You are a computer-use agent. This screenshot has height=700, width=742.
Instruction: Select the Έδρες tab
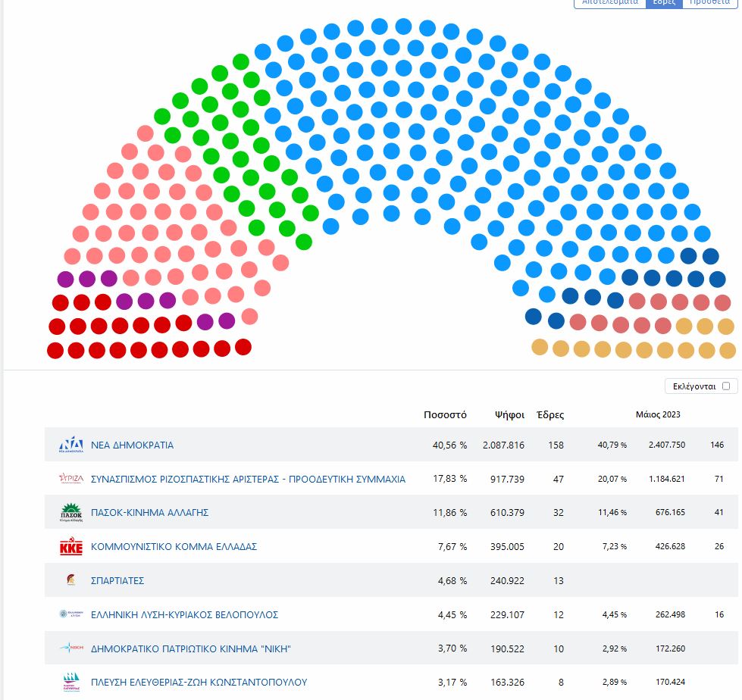coord(664,2)
